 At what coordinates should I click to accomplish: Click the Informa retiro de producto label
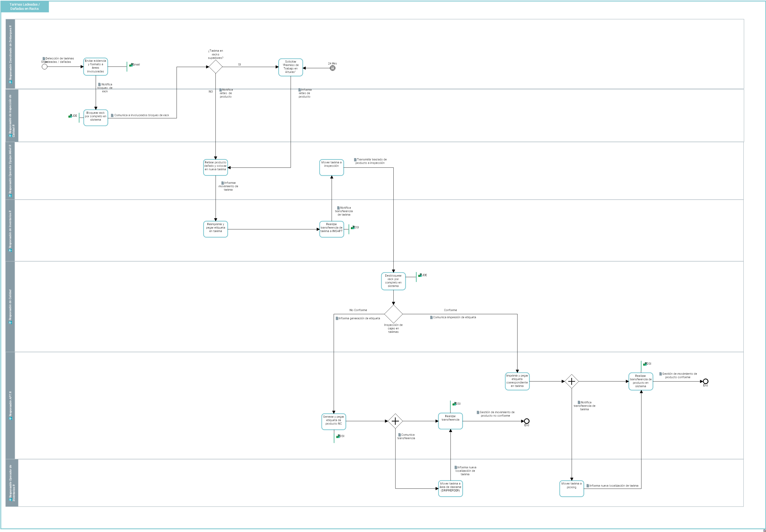(305, 93)
